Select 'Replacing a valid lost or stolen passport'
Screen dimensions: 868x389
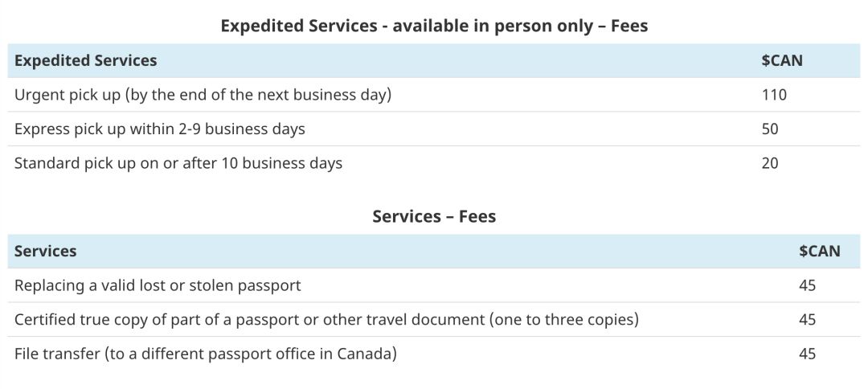[x=158, y=285]
